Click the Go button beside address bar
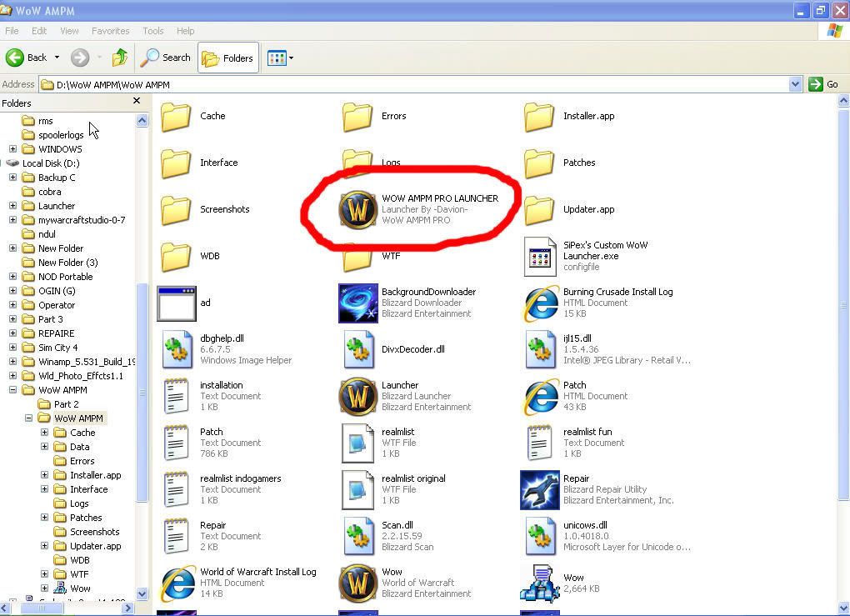Screen dimensions: 850x616 824,84
